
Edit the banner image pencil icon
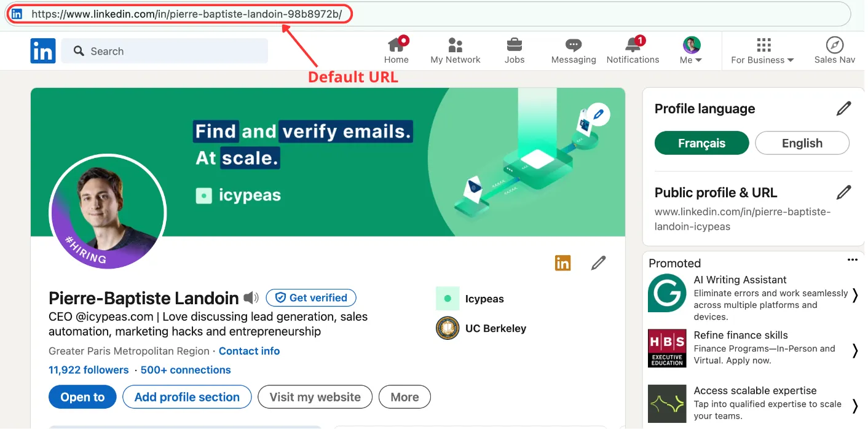[598, 114]
